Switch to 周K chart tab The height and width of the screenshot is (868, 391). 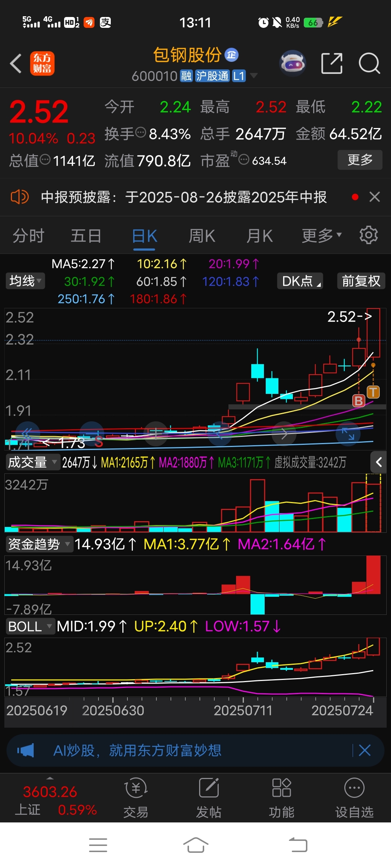click(202, 236)
